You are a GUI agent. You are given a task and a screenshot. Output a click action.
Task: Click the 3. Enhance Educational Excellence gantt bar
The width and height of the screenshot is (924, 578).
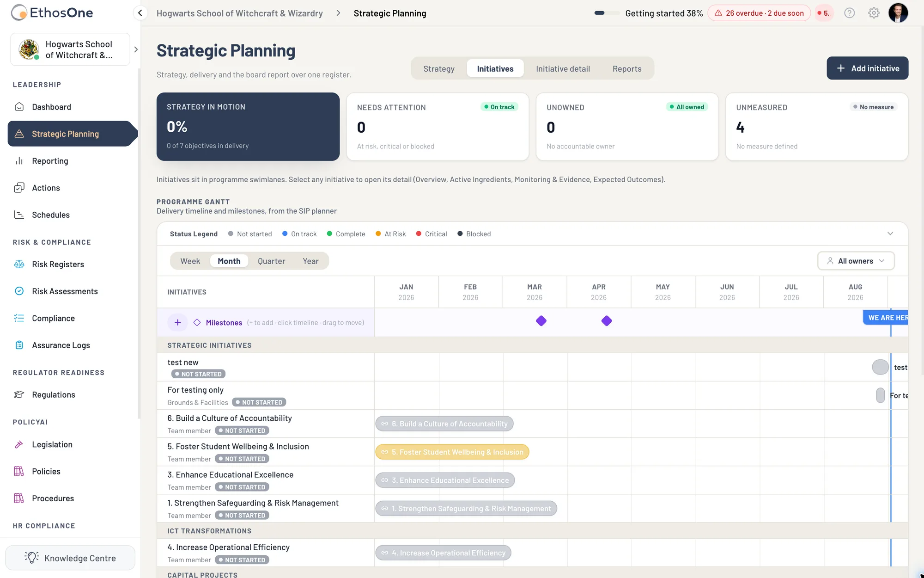(445, 480)
